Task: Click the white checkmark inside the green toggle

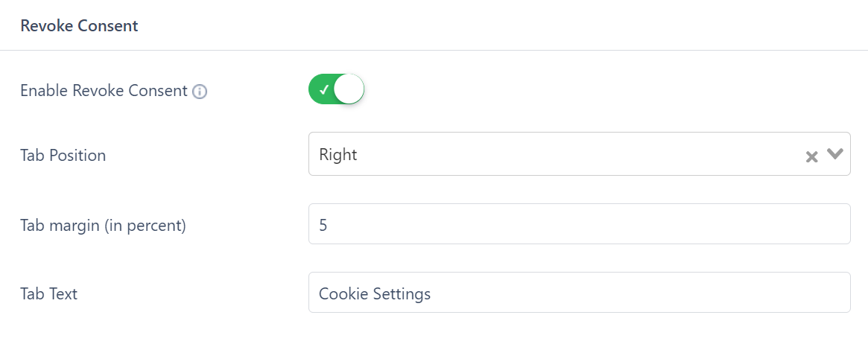Action: coord(324,89)
